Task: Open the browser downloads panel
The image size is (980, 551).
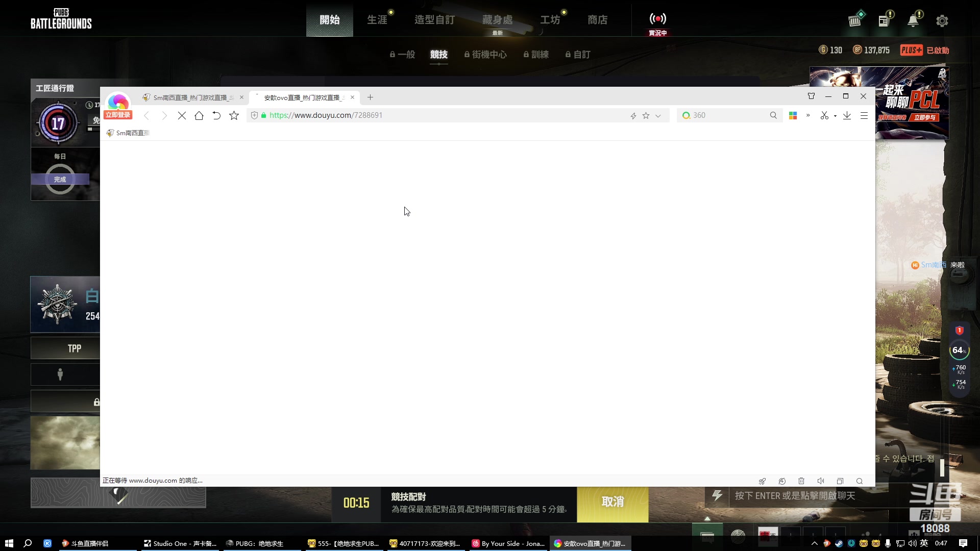Action: tap(847, 116)
